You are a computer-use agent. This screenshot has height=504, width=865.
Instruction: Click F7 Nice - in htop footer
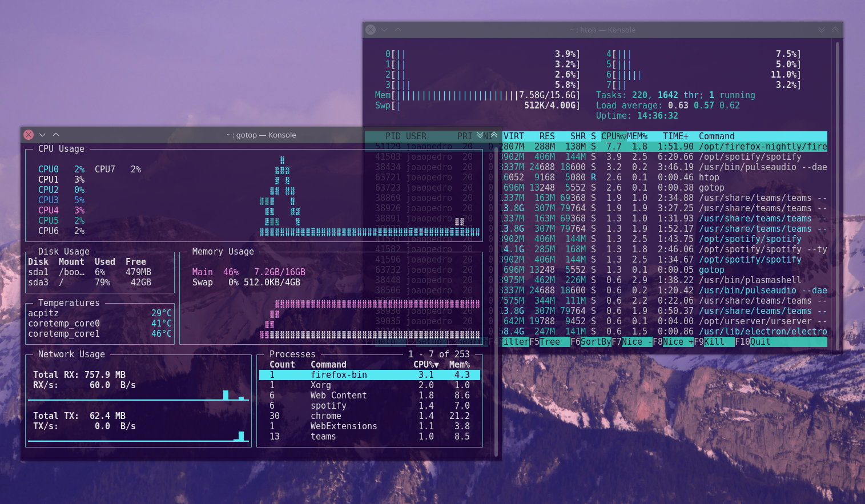(x=632, y=342)
